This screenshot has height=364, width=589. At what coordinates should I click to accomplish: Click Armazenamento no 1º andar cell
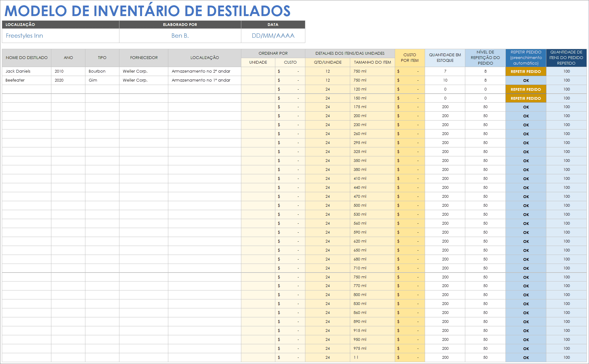point(205,80)
